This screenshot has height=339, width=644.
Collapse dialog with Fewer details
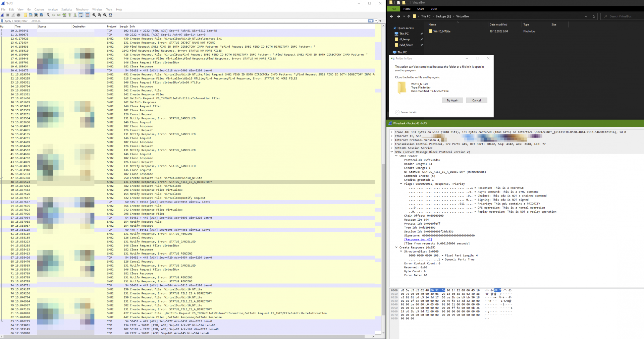pos(406,112)
